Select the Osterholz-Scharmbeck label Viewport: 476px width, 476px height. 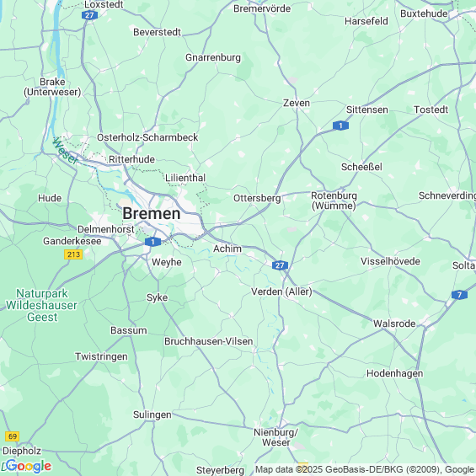coord(147,137)
